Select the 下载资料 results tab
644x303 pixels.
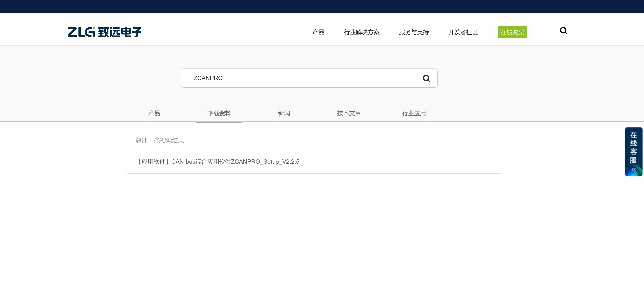pos(219,113)
